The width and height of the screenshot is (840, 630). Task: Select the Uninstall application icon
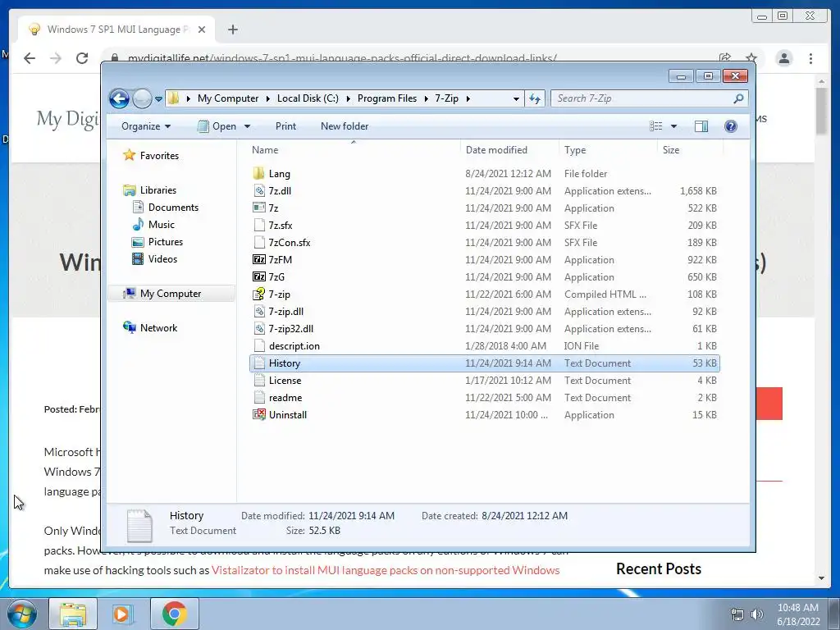(258, 414)
